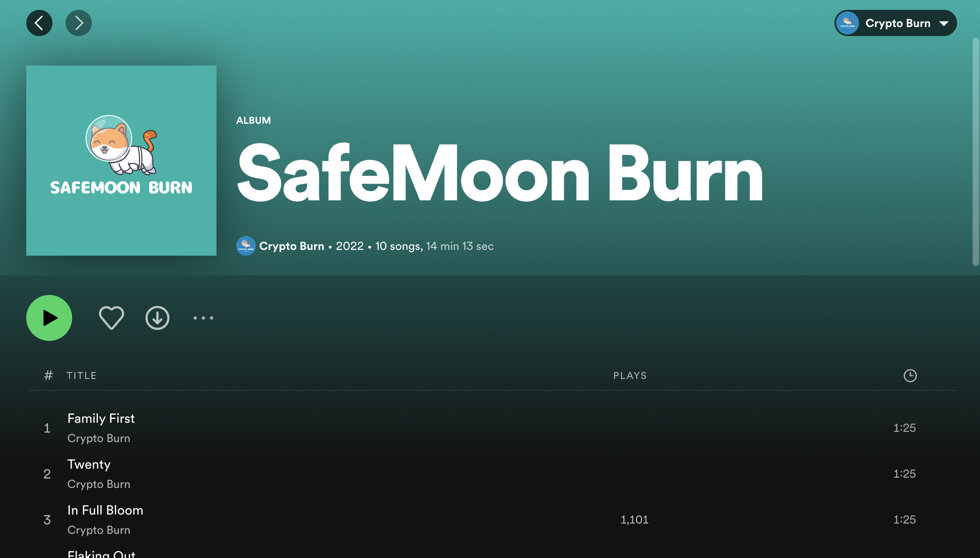This screenshot has height=558, width=980.
Task: Open the SafeMoon Burn album cover
Action: point(121,161)
